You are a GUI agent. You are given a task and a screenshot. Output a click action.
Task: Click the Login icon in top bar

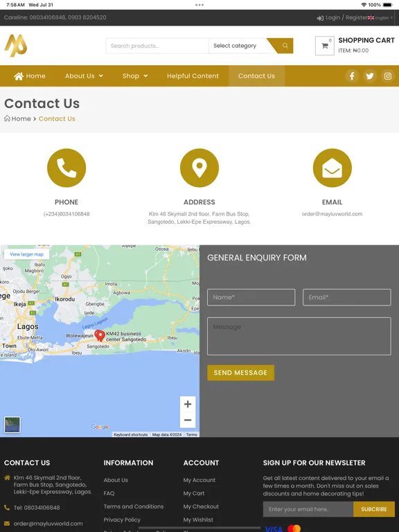pyautogui.click(x=320, y=18)
